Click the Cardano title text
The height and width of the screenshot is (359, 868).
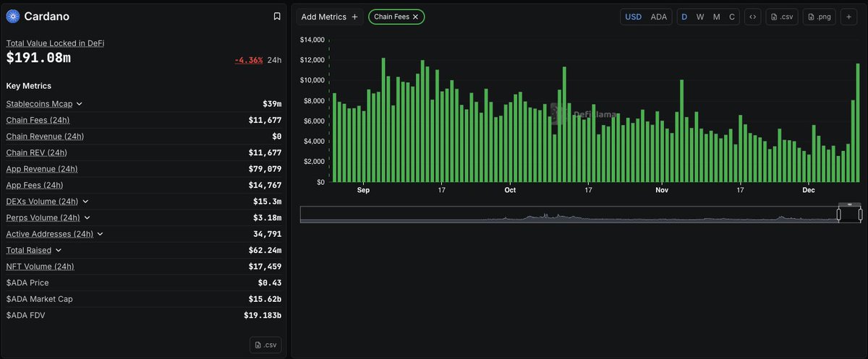pyautogui.click(x=47, y=16)
